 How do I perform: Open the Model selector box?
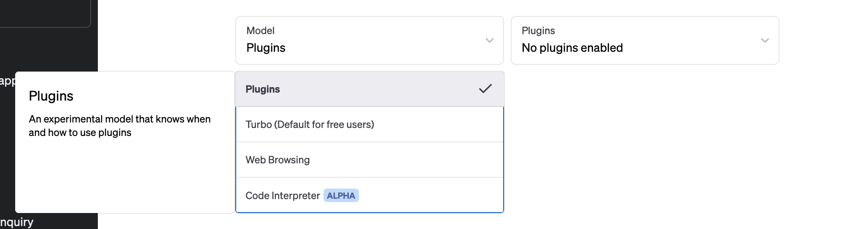coord(369,40)
